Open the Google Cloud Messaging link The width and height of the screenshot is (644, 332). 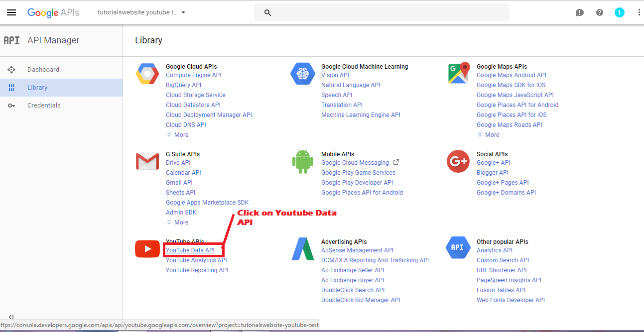click(355, 163)
